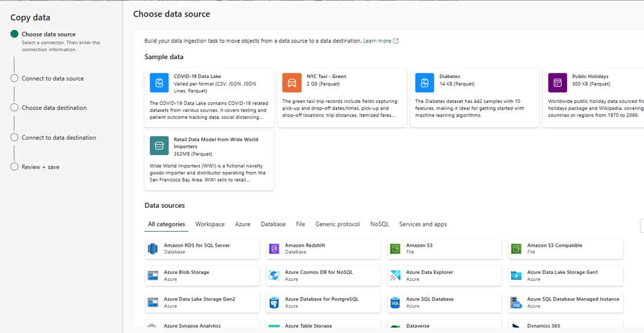Click the Azure SQL Database Managed Instance icon

tap(516, 303)
